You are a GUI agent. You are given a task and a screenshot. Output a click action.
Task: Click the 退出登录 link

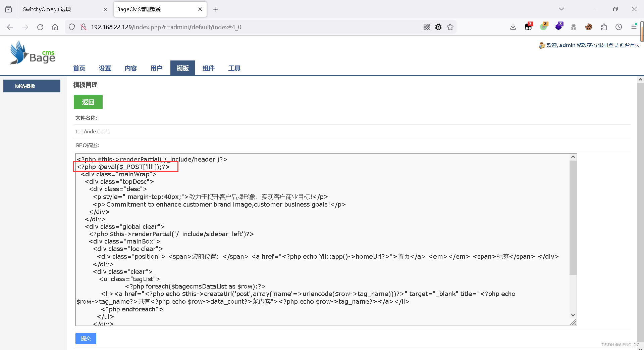click(608, 45)
